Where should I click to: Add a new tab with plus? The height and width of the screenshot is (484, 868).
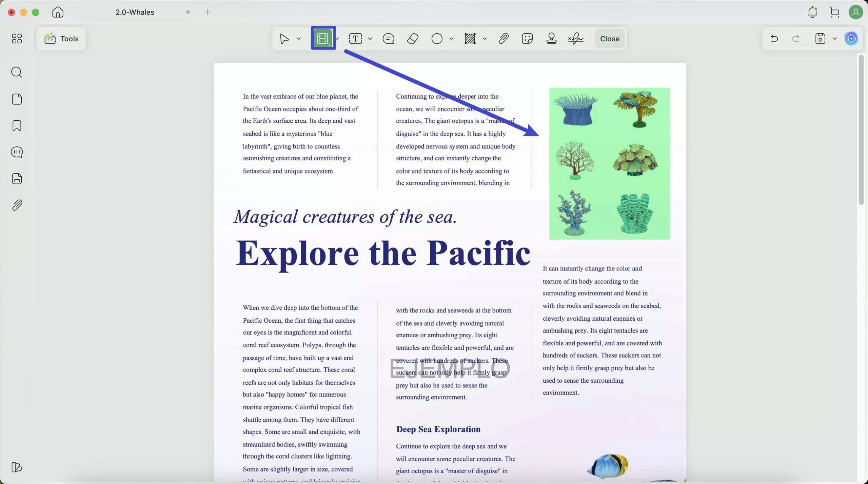208,12
